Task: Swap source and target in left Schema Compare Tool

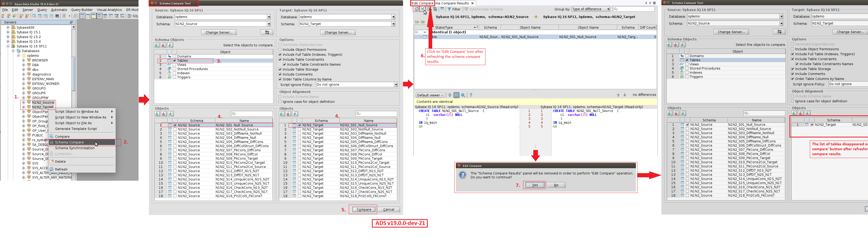Action: (x=267, y=32)
